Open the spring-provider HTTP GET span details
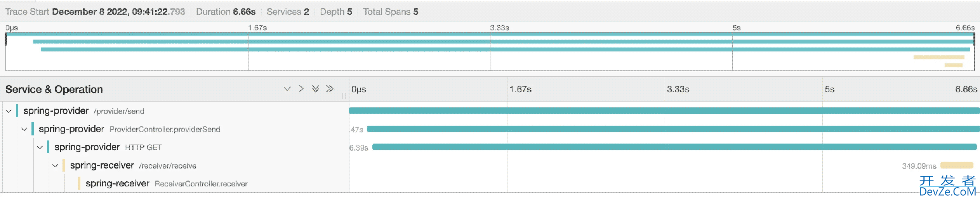Image resolution: width=980 pixels, height=200 pixels. (x=108, y=147)
